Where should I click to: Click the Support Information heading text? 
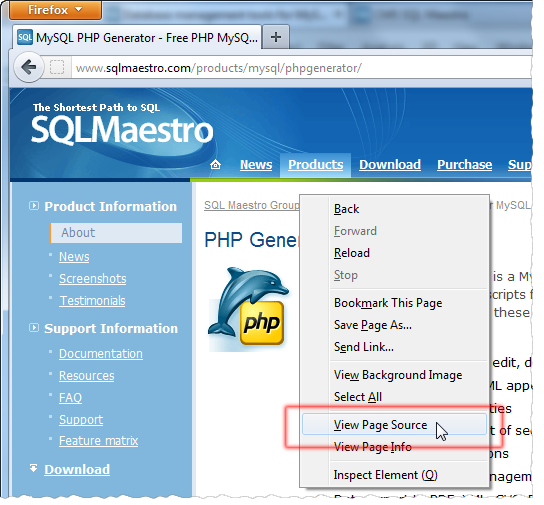point(111,328)
